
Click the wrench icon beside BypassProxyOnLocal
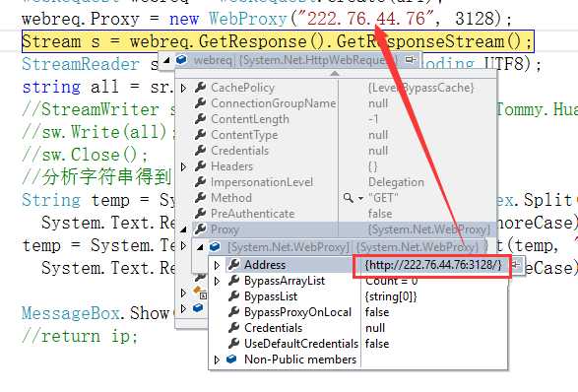234,312
